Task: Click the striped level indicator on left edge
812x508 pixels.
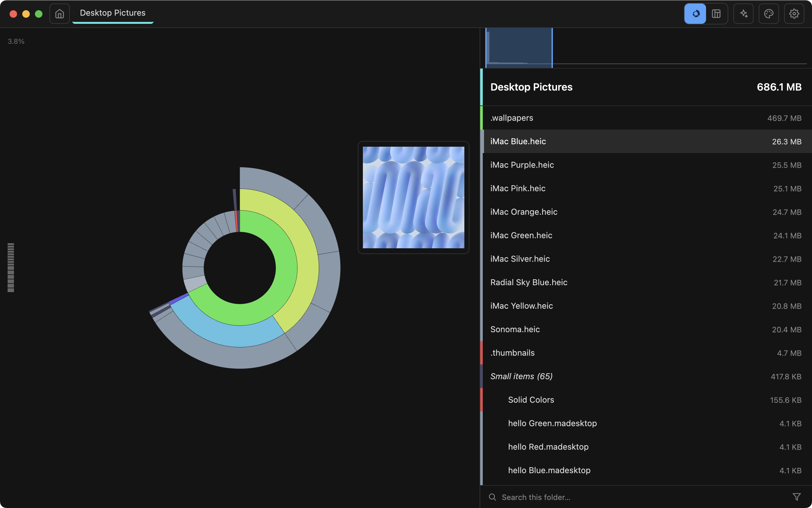Action: pyautogui.click(x=11, y=268)
